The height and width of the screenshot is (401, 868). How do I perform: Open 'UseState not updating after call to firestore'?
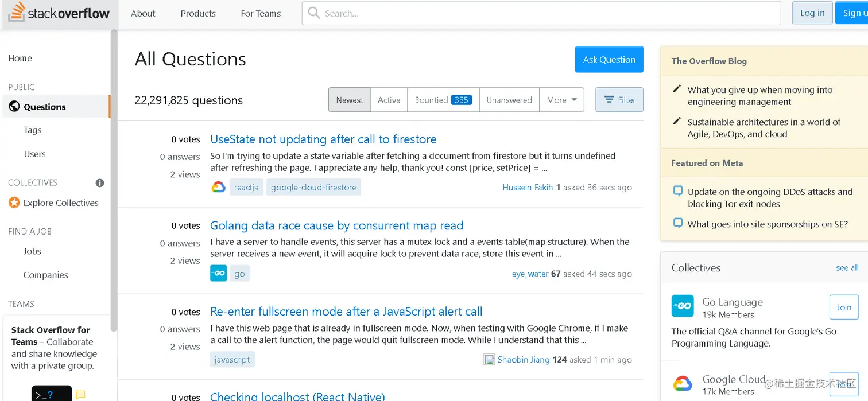pos(323,139)
